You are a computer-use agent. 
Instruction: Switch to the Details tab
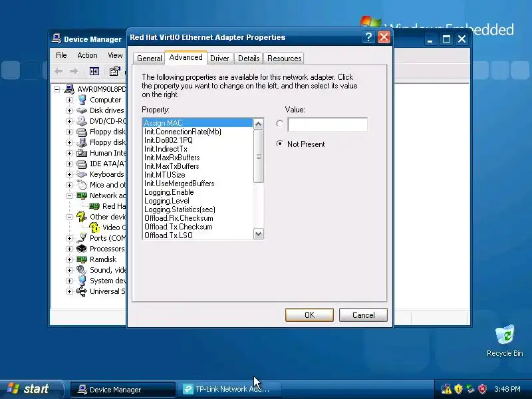point(249,59)
